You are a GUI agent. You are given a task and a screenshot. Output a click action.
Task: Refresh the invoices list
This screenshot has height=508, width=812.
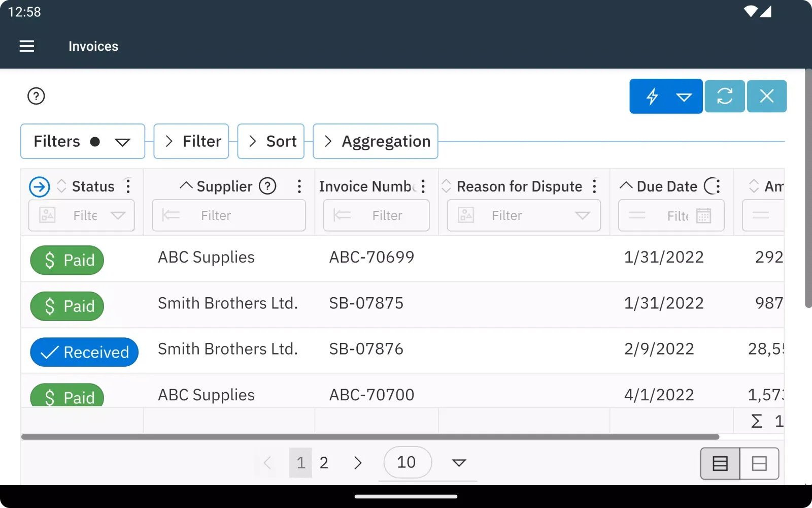tap(724, 96)
